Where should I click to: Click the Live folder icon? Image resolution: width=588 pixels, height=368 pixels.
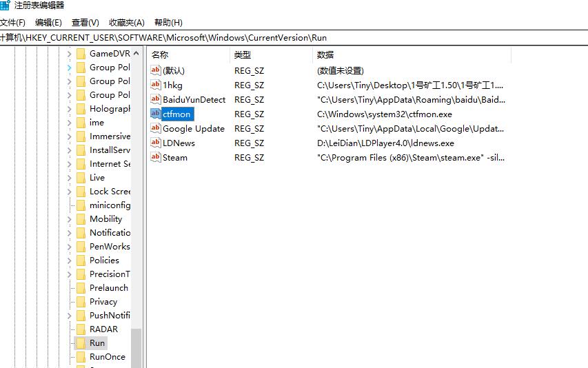81,178
